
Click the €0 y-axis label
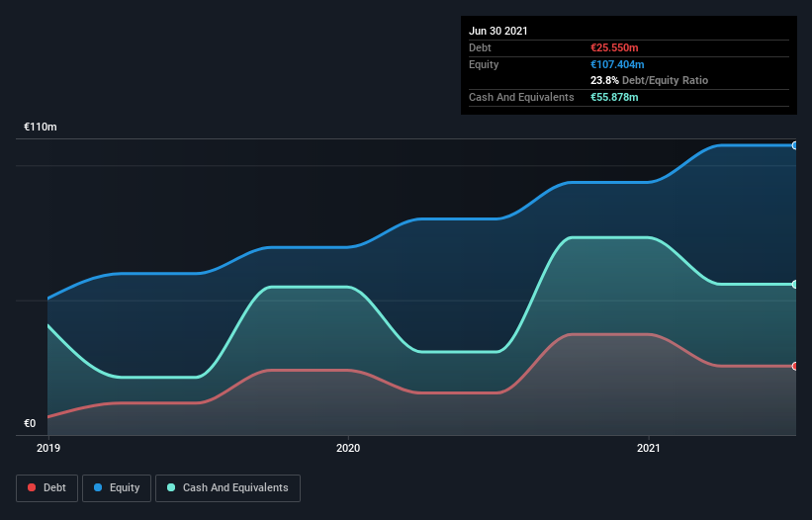tap(30, 423)
